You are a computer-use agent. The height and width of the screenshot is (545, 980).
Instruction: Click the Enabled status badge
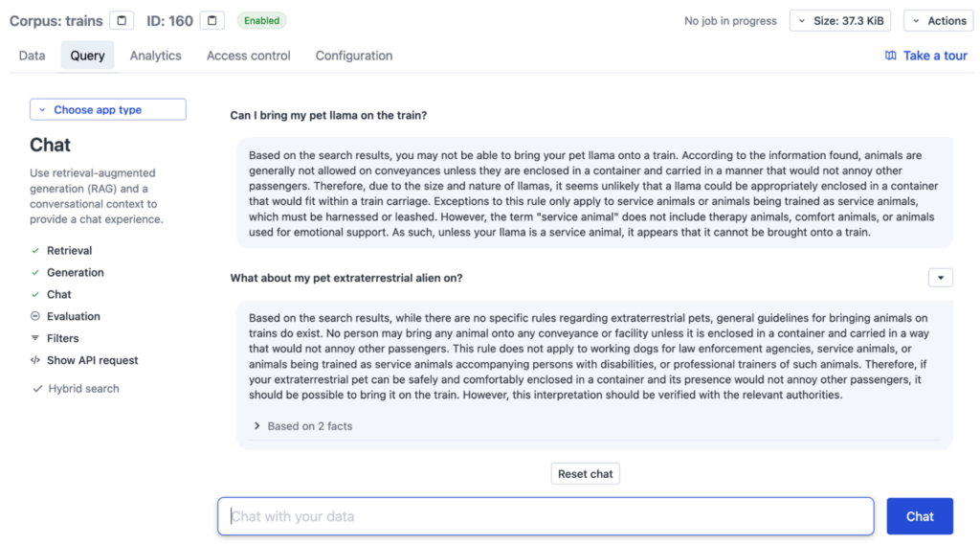[x=261, y=20]
